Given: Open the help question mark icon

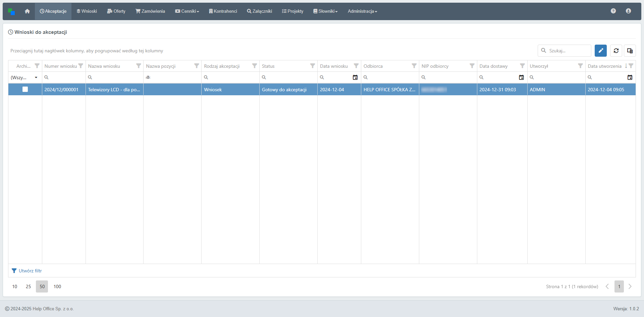Looking at the screenshot, I should [613, 11].
